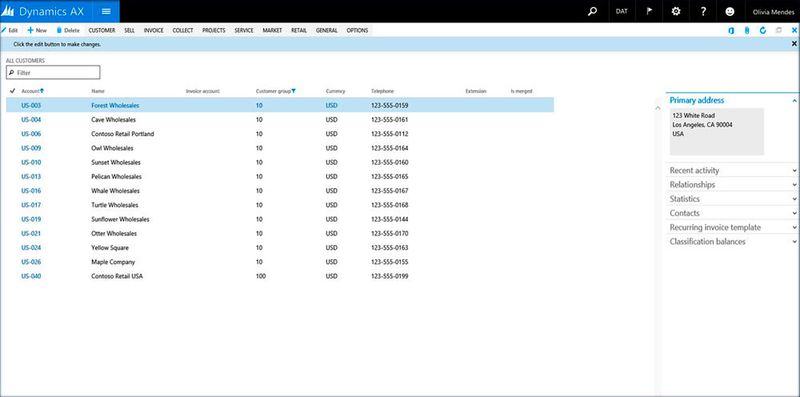The height and width of the screenshot is (397, 800).
Task: Open the search magnifier in top bar
Action: pos(592,11)
